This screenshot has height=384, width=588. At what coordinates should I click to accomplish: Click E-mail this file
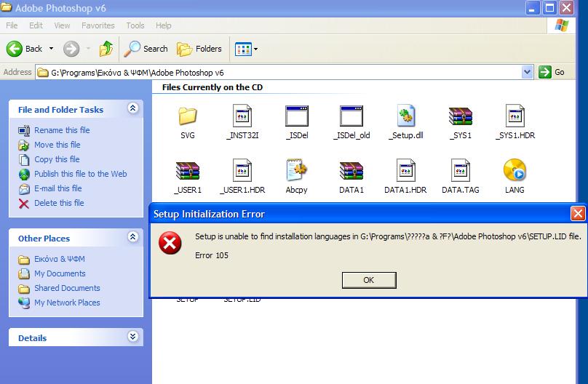58,188
